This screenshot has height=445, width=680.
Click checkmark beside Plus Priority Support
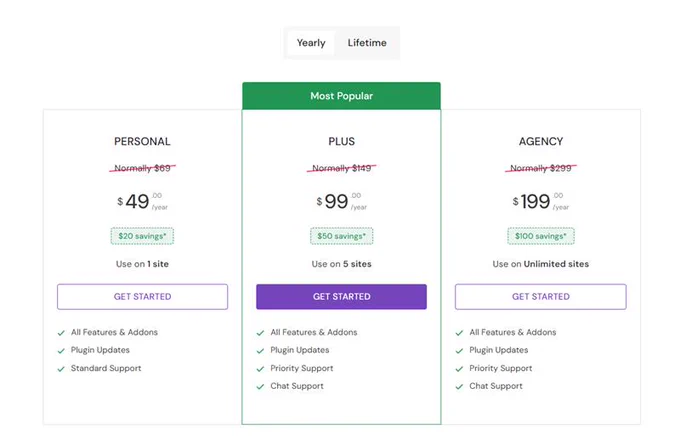coord(260,369)
